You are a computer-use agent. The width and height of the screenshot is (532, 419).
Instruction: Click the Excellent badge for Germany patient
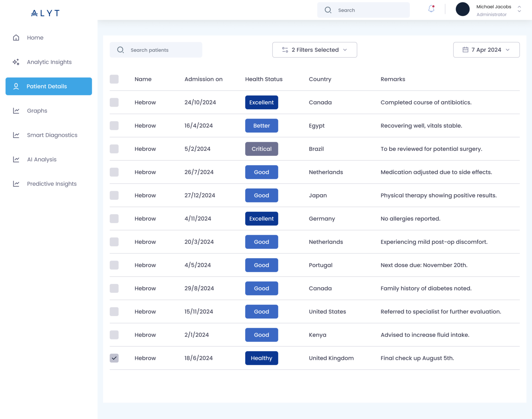click(261, 219)
